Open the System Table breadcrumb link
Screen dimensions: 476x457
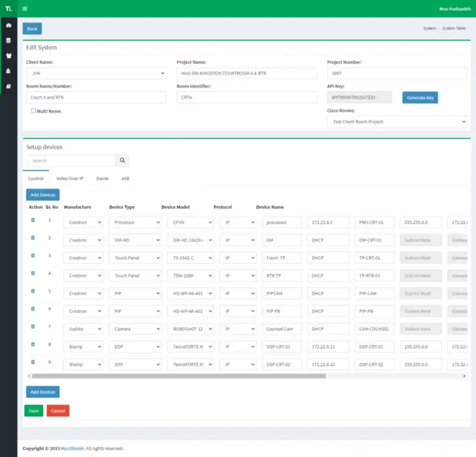[x=454, y=29]
